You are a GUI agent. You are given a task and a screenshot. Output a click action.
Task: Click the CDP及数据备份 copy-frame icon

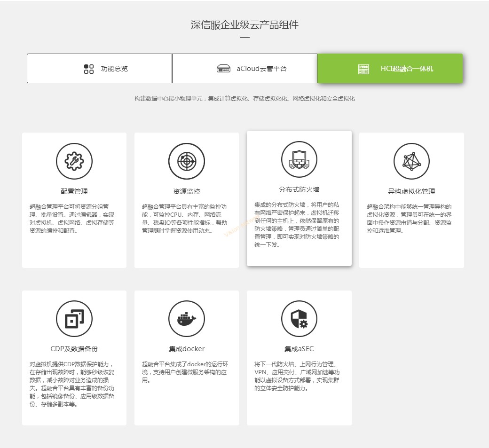click(x=74, y=318)
